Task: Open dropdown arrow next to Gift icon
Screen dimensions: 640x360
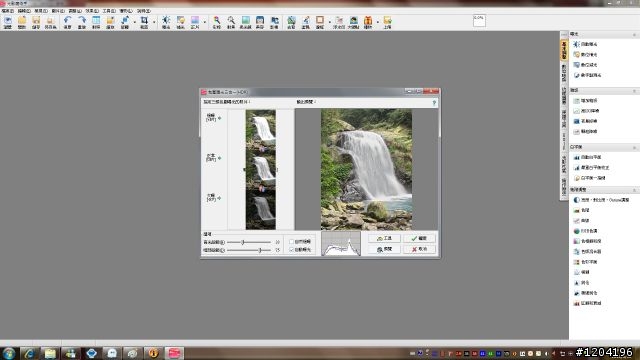Action: tap(378, 22)
